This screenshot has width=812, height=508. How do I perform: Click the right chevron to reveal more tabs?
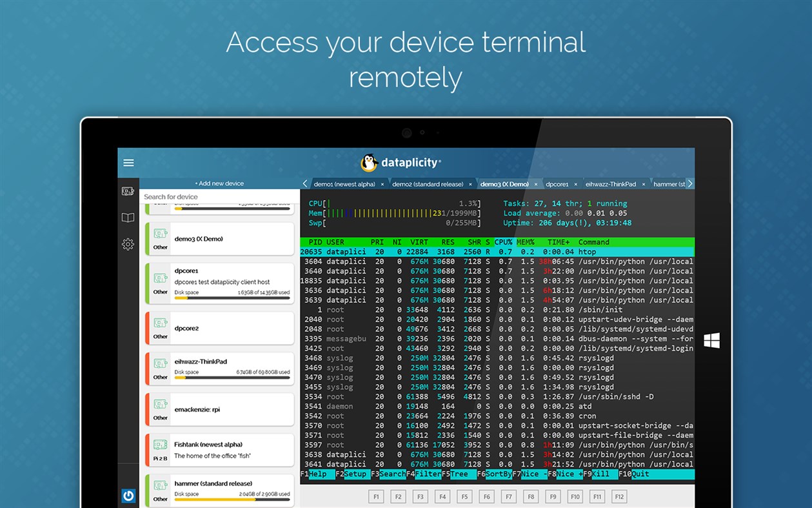[x=689, y=183]
